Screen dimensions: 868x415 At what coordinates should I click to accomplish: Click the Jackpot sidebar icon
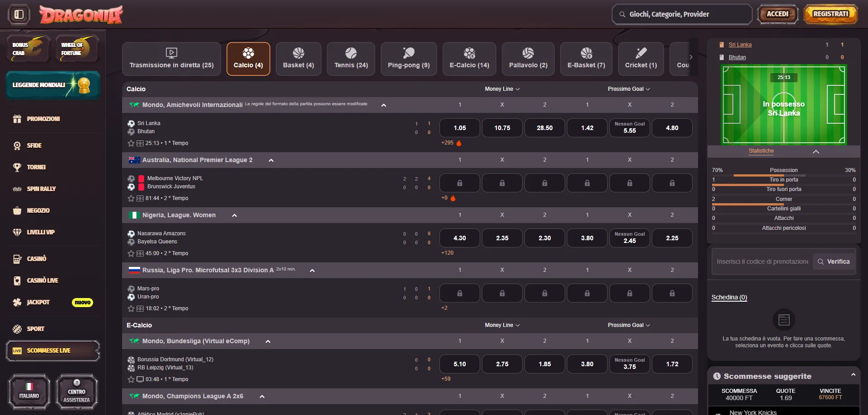coord(17,302)
